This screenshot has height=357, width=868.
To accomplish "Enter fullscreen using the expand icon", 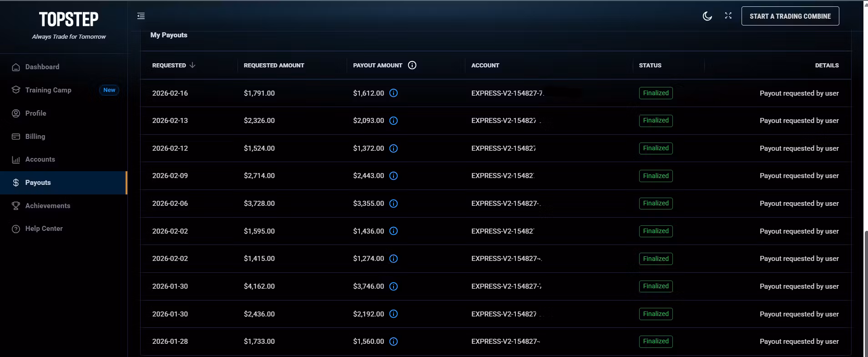I will [x=728, y=15].
